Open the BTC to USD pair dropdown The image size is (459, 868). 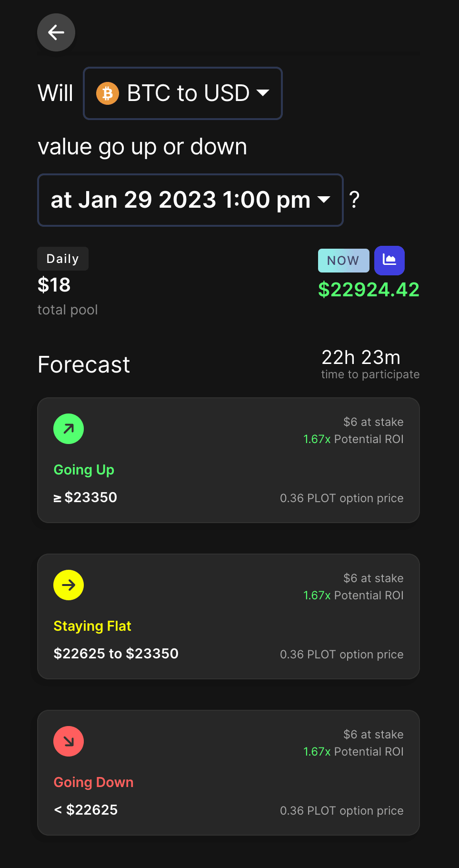click(x=183, y=93)
